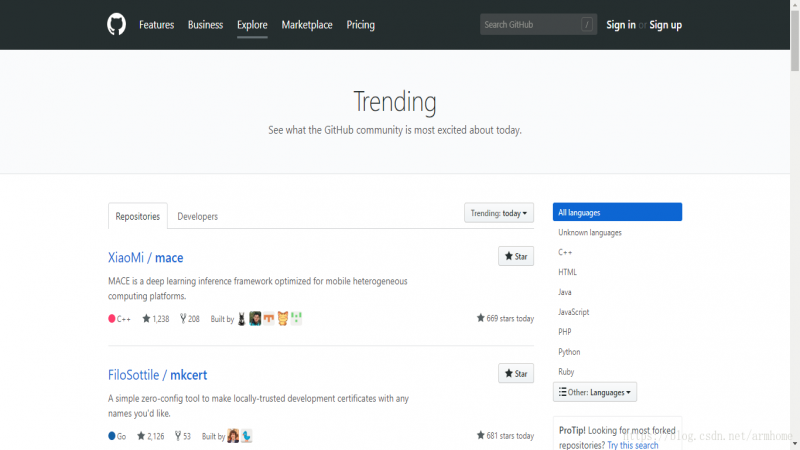Open the XiaoMi / mace repository link
This screenshot has height=450, width=800.
146,258
